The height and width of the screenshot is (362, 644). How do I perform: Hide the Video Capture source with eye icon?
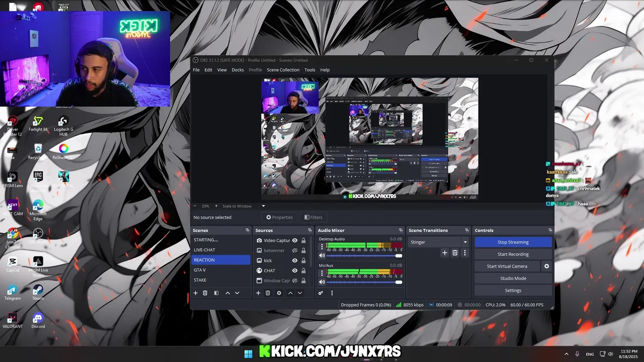click(295, 240)
